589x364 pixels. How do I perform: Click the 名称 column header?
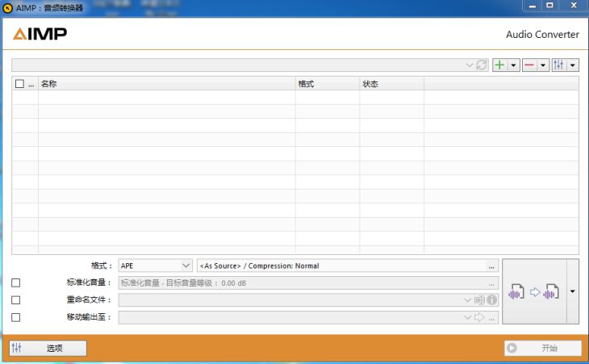point(167,83)
